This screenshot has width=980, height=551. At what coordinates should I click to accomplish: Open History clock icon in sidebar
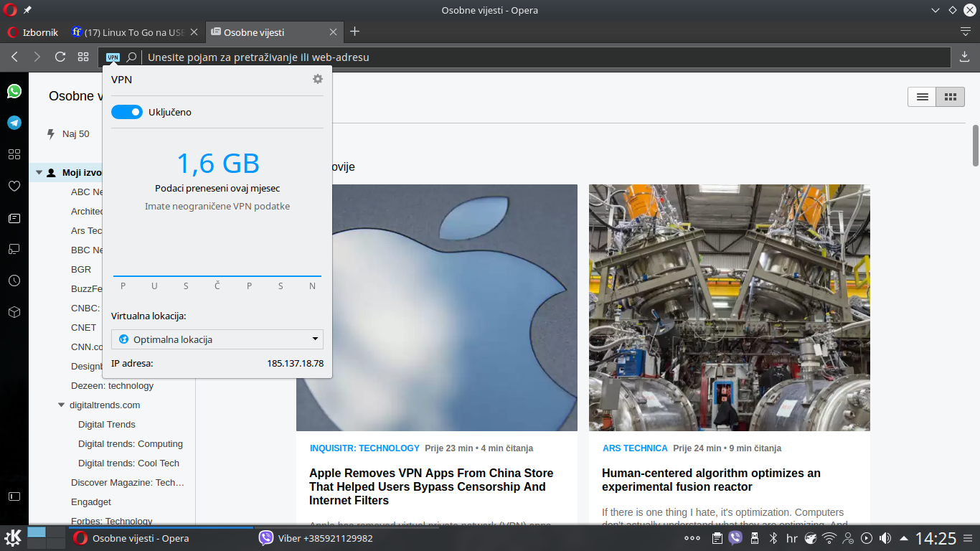(x=14, y=281)
